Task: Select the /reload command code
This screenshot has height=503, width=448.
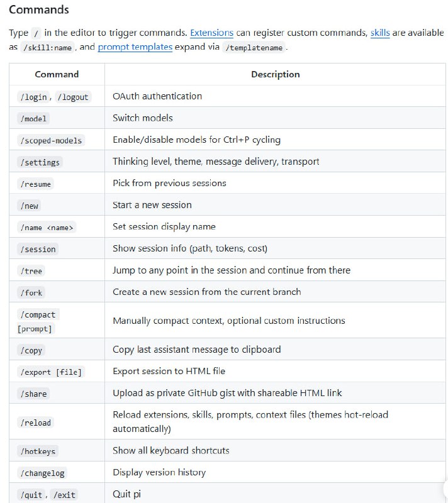Action: click(36, 423)
